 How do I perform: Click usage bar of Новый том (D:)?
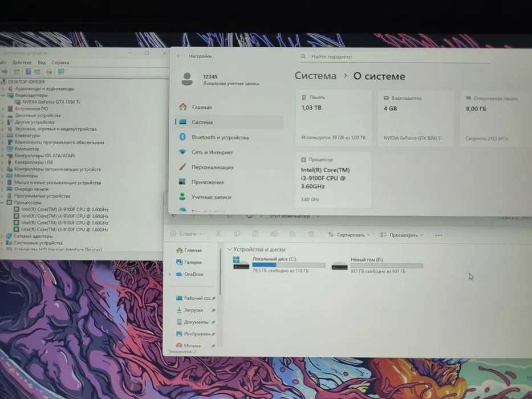pyautogui.click(x=387, y=266)
